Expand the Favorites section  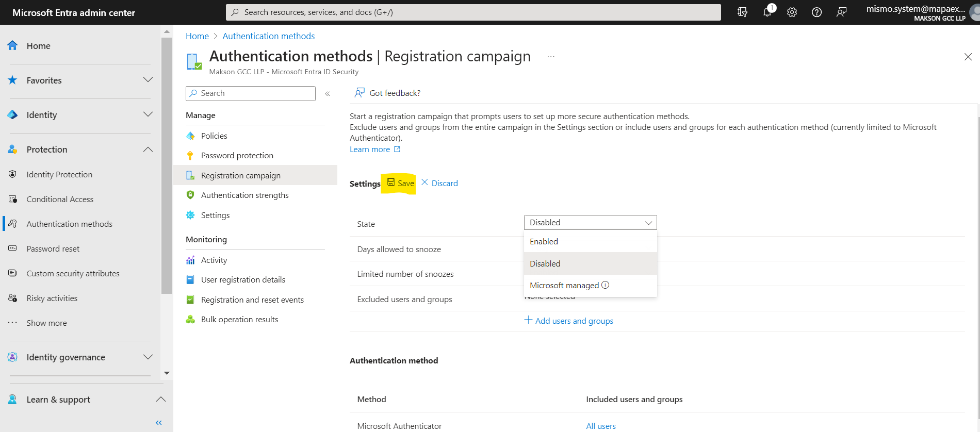pyautogui.click(x=148, y=80)
